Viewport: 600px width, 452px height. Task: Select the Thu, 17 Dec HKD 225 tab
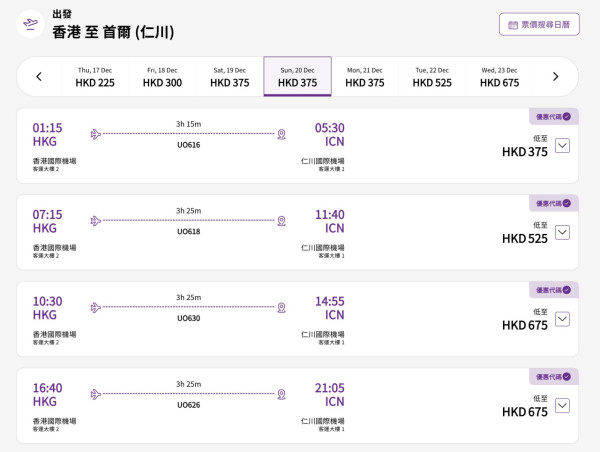point(95,77)
